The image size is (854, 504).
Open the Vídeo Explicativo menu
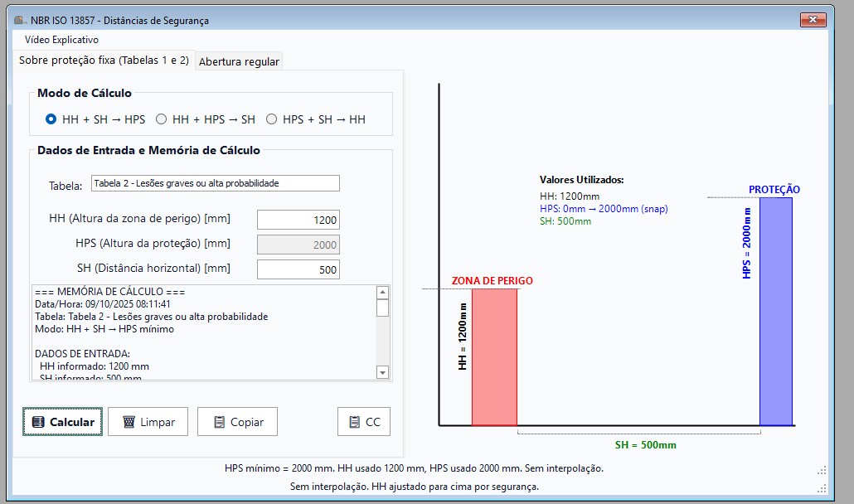(61, 40)
